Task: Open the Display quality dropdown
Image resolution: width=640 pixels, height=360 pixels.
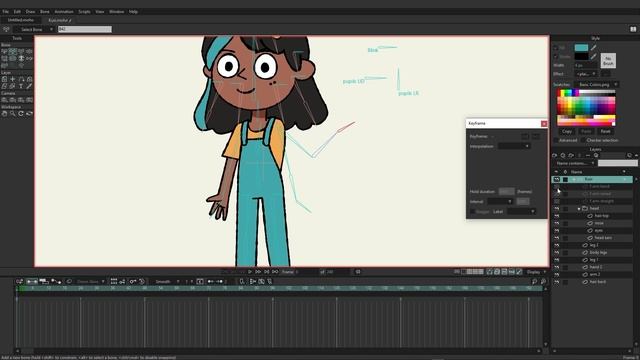Action: click(536, 272)
